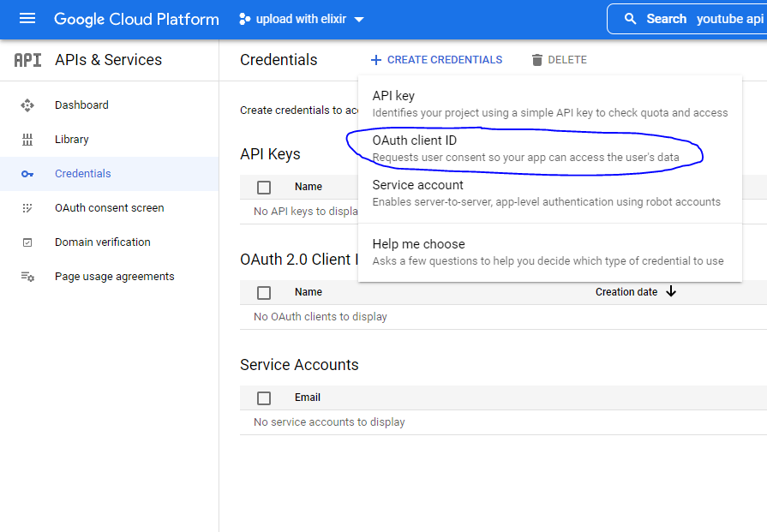This screenshot has width=767, height=532.
Task: Check the API Keys select-all checkbox
Action: (x=264, y=187)
